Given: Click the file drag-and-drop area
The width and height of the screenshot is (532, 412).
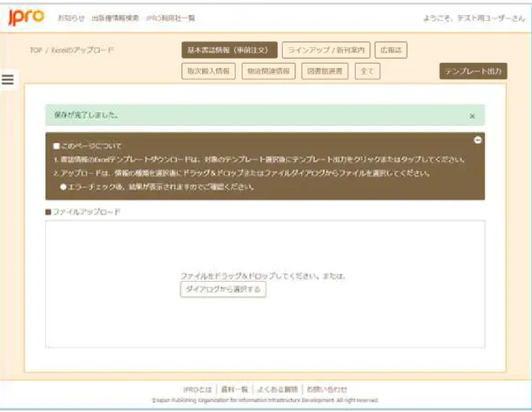Looking at the screenshot, I should click(265, 284).
